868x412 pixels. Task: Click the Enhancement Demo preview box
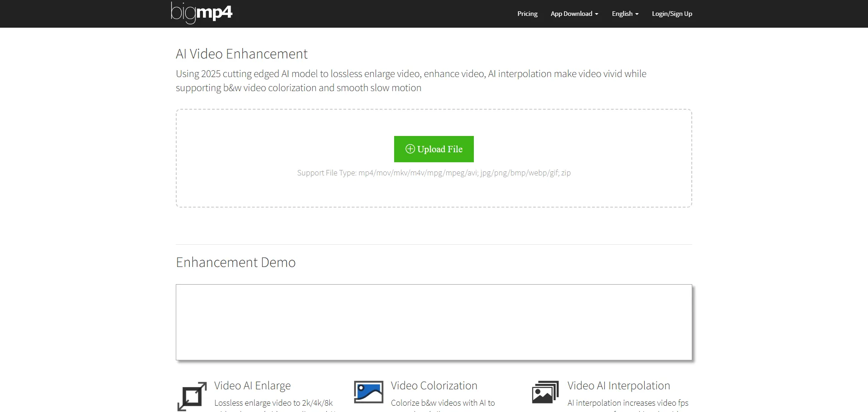tap(434, 322)
